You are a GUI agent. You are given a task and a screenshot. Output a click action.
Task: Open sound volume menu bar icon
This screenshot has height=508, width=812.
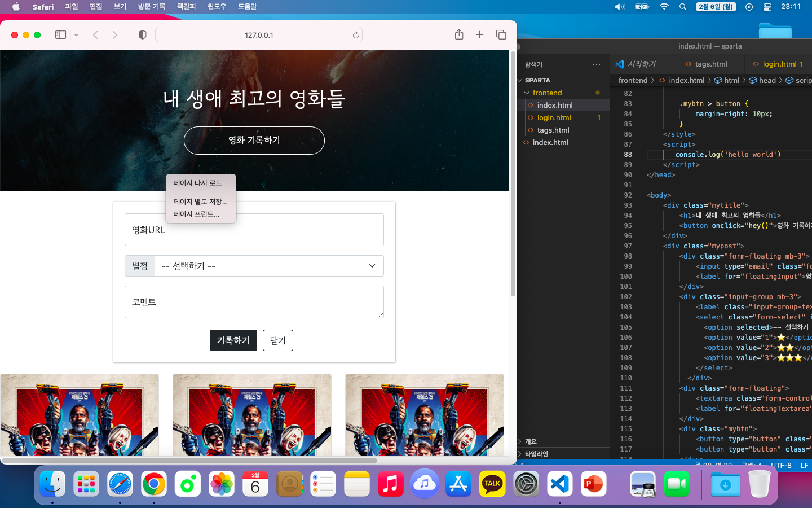pyautogui.click(x=620, y=7)
